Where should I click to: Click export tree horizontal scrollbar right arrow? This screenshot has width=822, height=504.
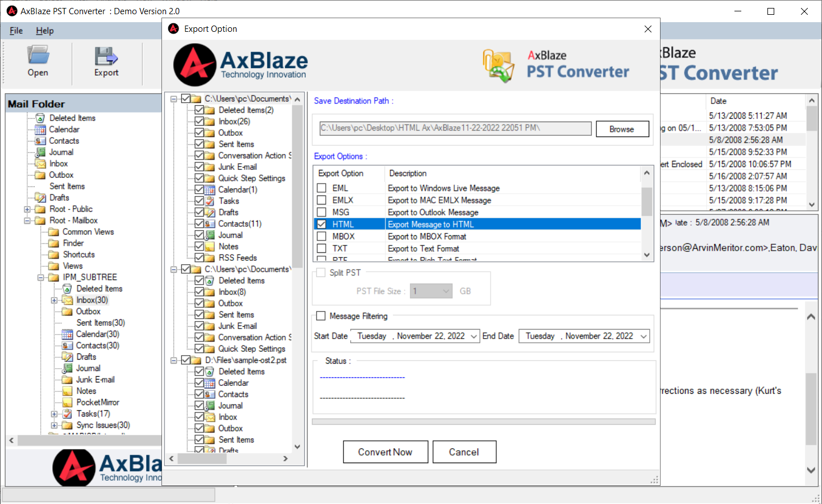[285, 458]
